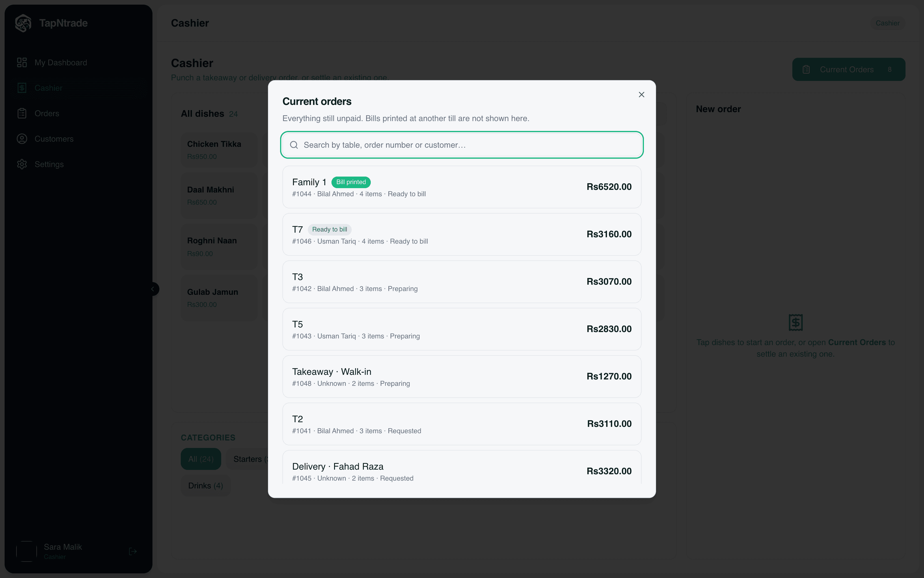Click the Rs6520.00 total amount
The width and height of the screenshot is (924, 578).
pyautogui.click(x=609, y=187)
